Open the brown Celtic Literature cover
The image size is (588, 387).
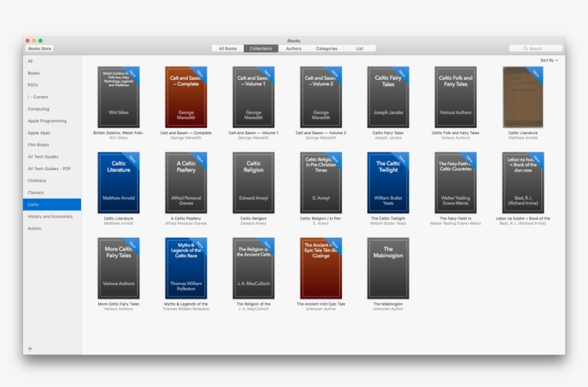coord(523,97)
